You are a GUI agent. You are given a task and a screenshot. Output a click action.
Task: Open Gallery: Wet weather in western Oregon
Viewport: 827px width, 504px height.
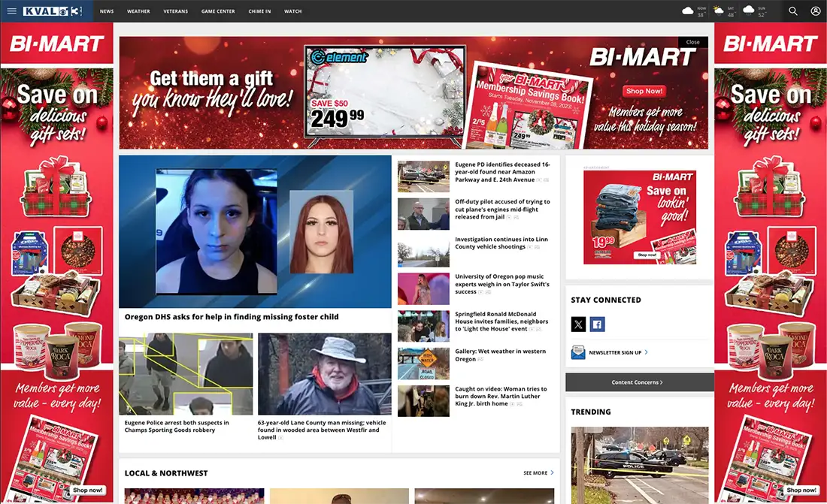click(501, 355)
